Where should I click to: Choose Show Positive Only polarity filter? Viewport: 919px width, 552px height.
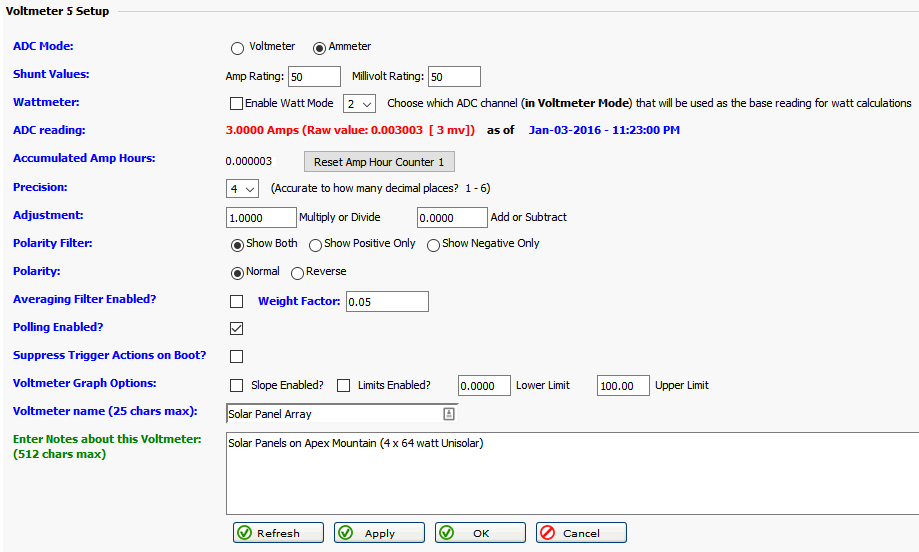(x=315, y=245)
